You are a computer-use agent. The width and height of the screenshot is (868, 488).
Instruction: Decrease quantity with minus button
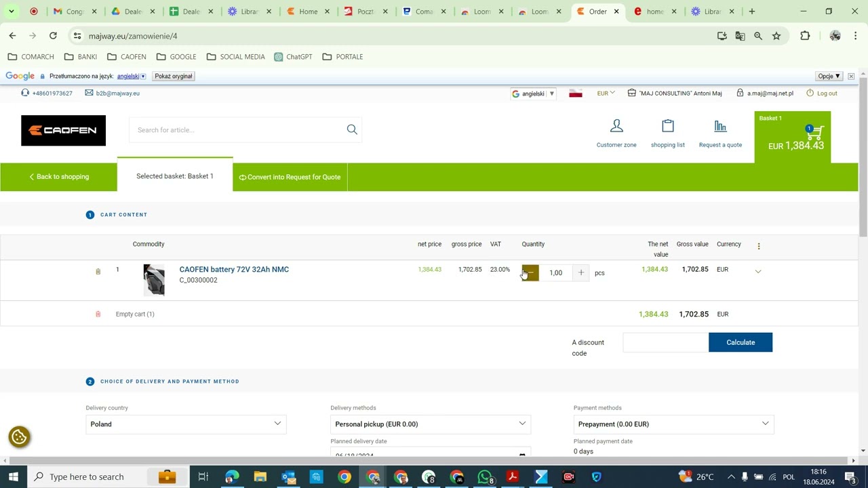coord(530,272)
